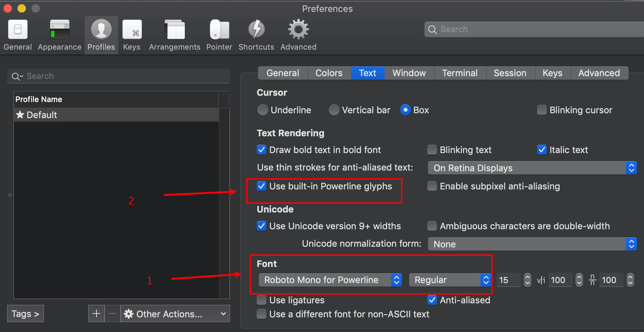Toggle Use Unicode version 9+ widths

[x=262, y=226]
